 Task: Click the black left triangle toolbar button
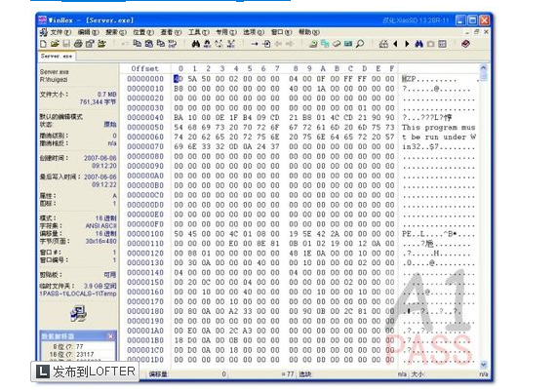click(395, 44)
